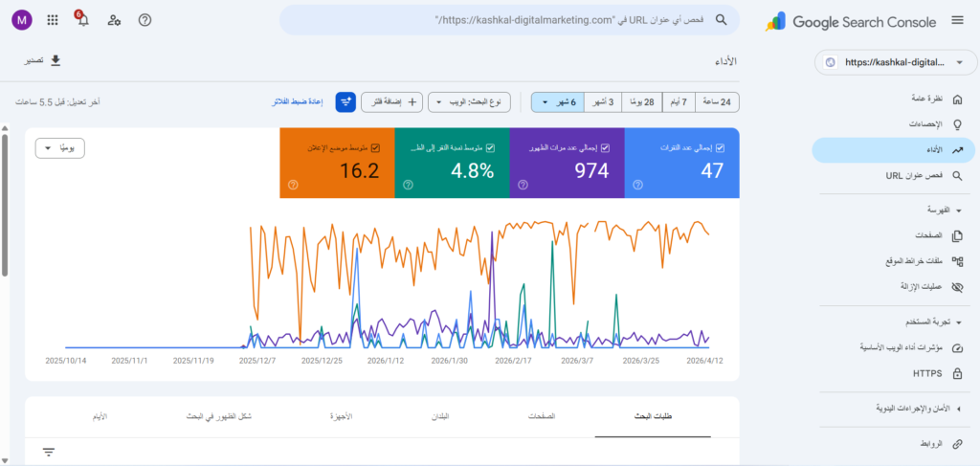The width and height of the screenshot is (980, 466).
Task: Click the table filter rows icon
Action: (x=49, y=452)
